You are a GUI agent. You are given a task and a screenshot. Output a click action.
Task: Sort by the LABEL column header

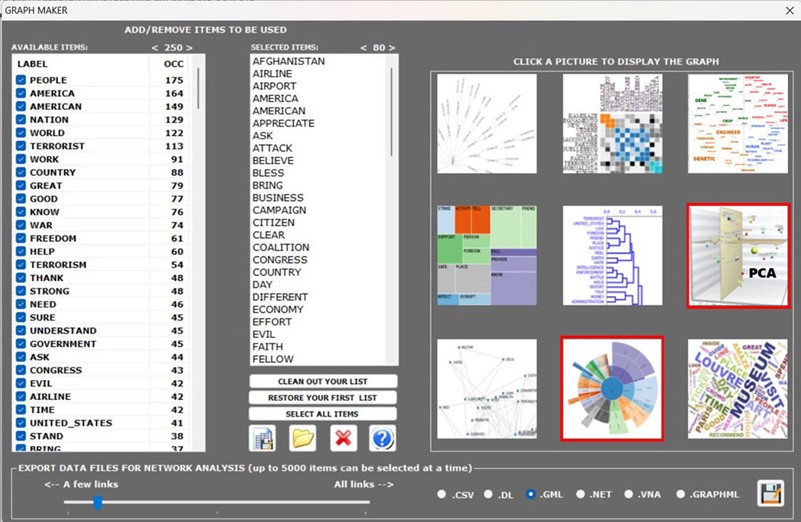tap(32, 64)
